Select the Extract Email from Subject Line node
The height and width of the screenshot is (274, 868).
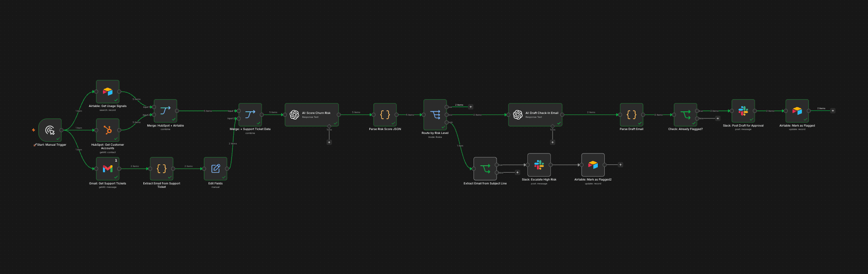(x=485, y=169)
